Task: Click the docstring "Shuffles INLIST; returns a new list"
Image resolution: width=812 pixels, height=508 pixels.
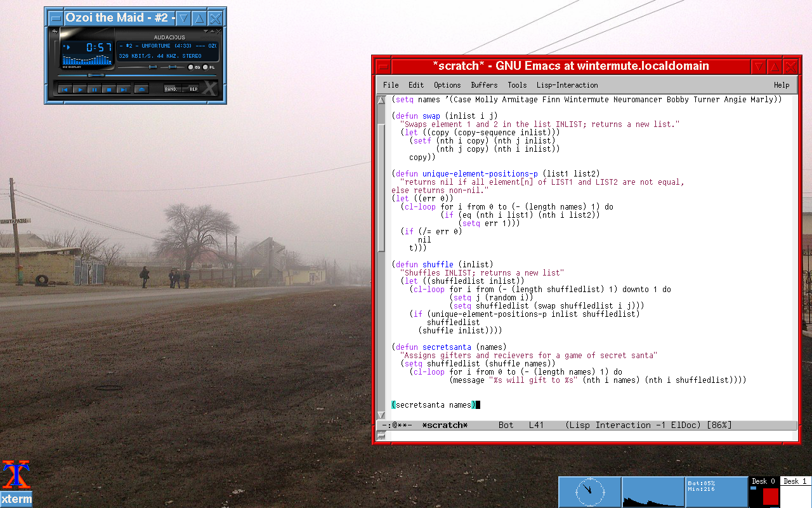Action: click(482, 272)
